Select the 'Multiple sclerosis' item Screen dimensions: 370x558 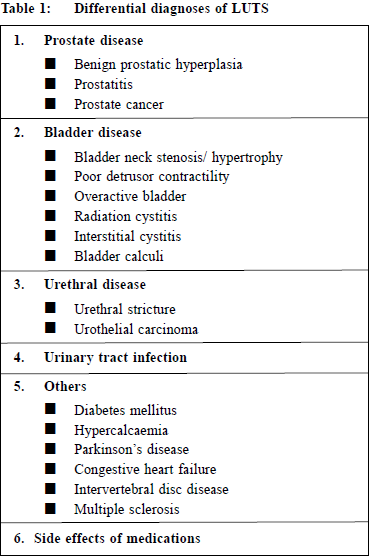click(x=127, y=510)
